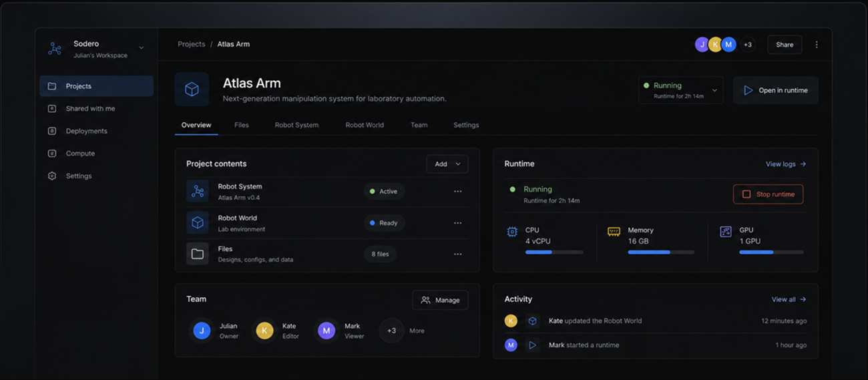Go to Compute in the sidebar
The image size is (868, 380).
(96, 154)
